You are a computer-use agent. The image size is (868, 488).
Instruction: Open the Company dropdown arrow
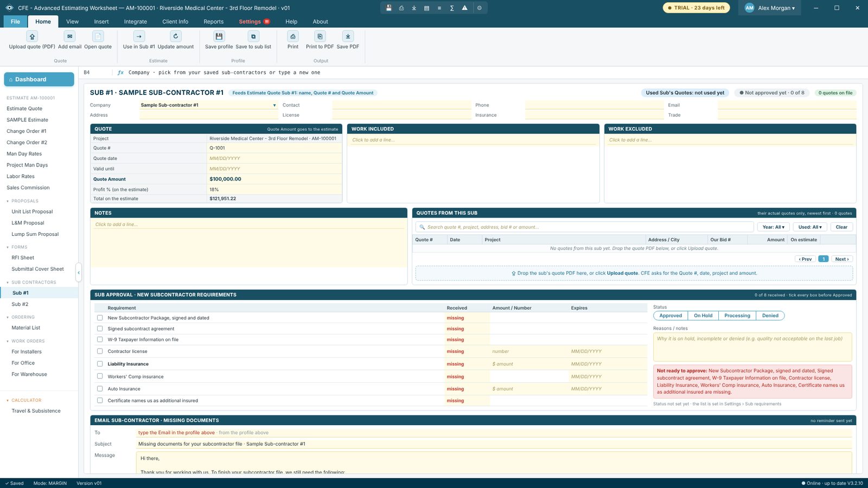[275, 105]
